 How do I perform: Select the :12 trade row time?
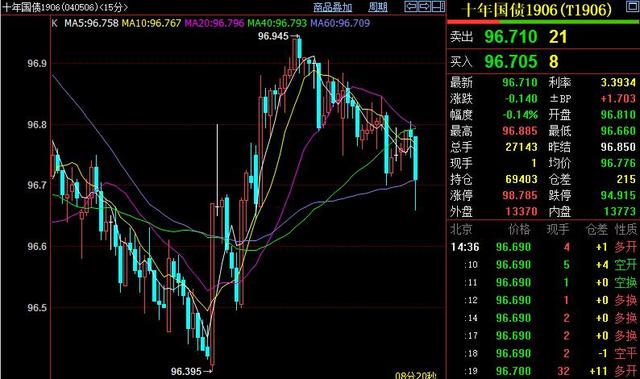click(x=471, y=300)
